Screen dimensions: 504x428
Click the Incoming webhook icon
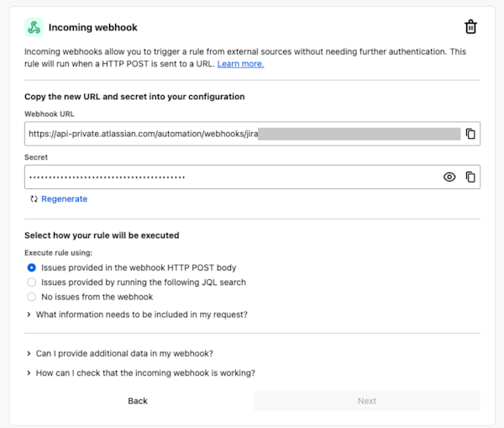[34, 27]
